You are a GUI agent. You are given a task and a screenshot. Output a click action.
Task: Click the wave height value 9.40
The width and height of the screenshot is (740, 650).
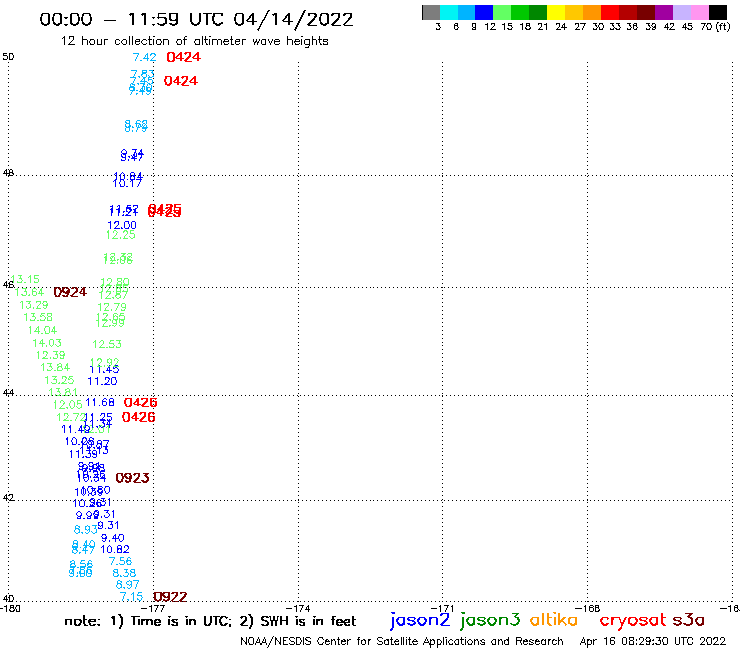(112, 538)
